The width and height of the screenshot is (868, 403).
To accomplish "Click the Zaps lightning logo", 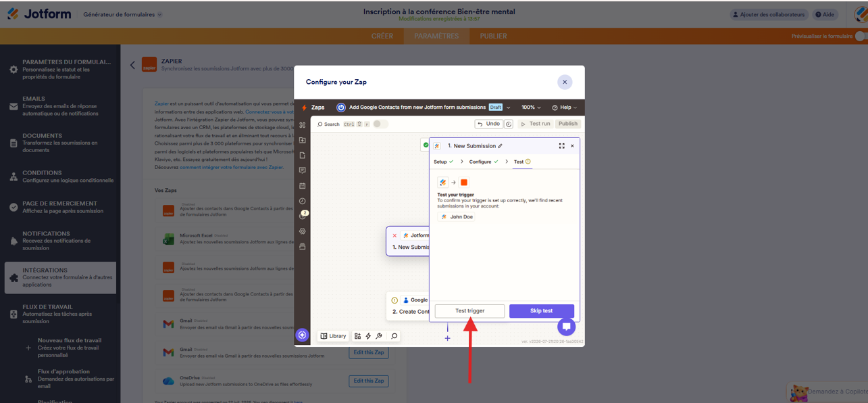I will point(305,108).
